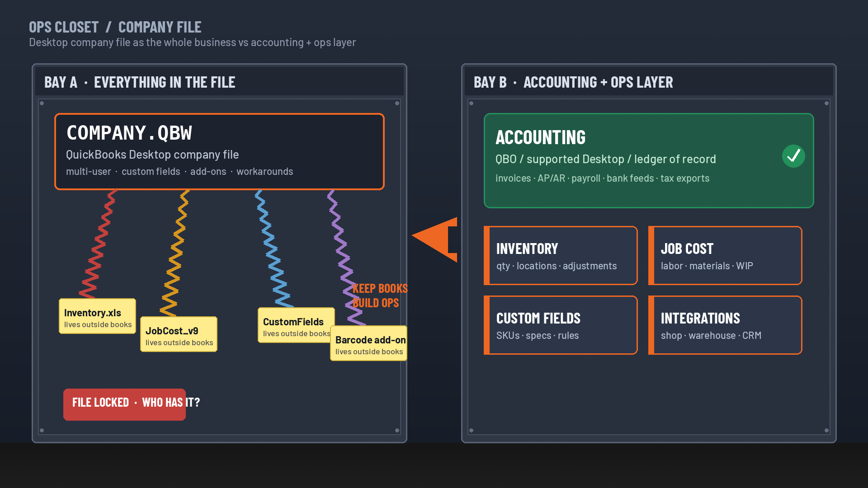Open the Job Cost ops card
Screen dimensions: 868x488
click(x=725, y=255)
